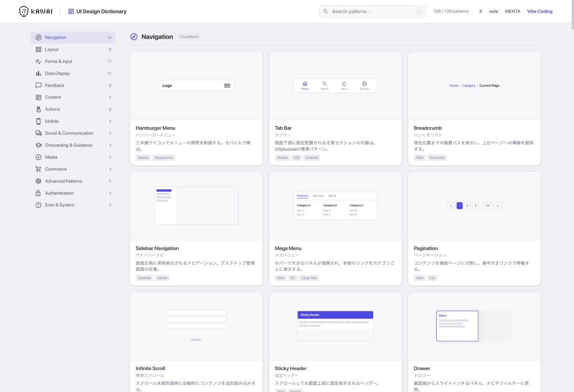Click the note link in header
This screenshot has height=392, width=574.
click(x=493, y=11)
